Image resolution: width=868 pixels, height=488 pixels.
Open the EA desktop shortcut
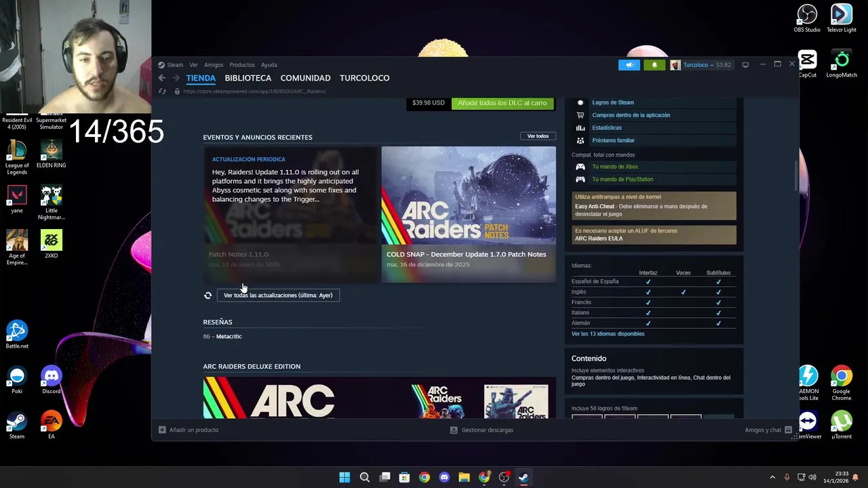pos(51,425)
